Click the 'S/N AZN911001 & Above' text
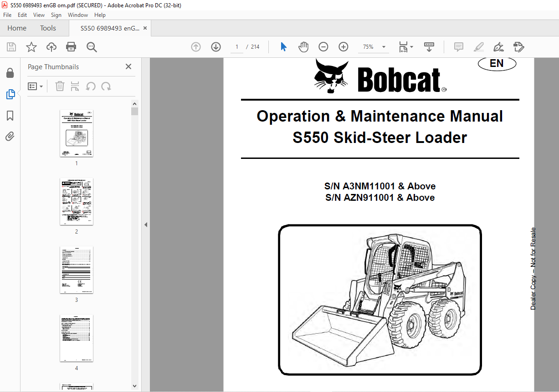Image resolution: width=559 pixels, height=392 pixels. coord(380,198)
